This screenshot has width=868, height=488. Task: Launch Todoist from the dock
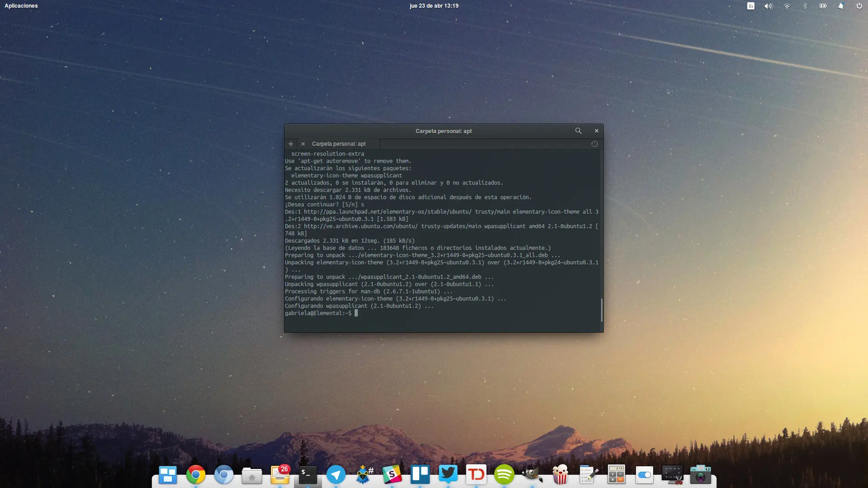(476, 475)
